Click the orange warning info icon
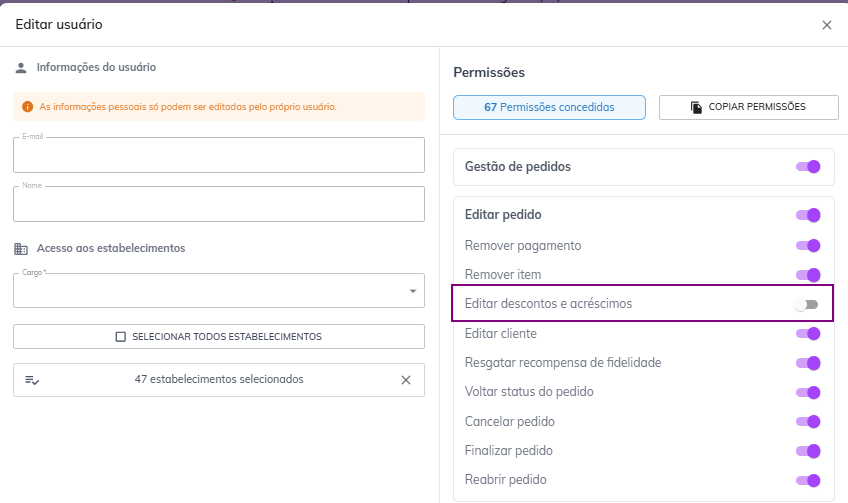The height and width of the screenshot is (503, 848). tap(27, 107)
